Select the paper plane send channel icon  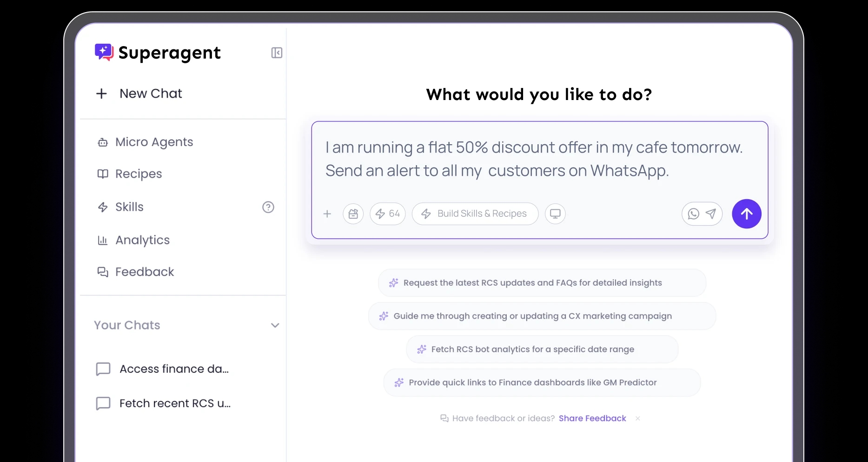tap(711, 214)
